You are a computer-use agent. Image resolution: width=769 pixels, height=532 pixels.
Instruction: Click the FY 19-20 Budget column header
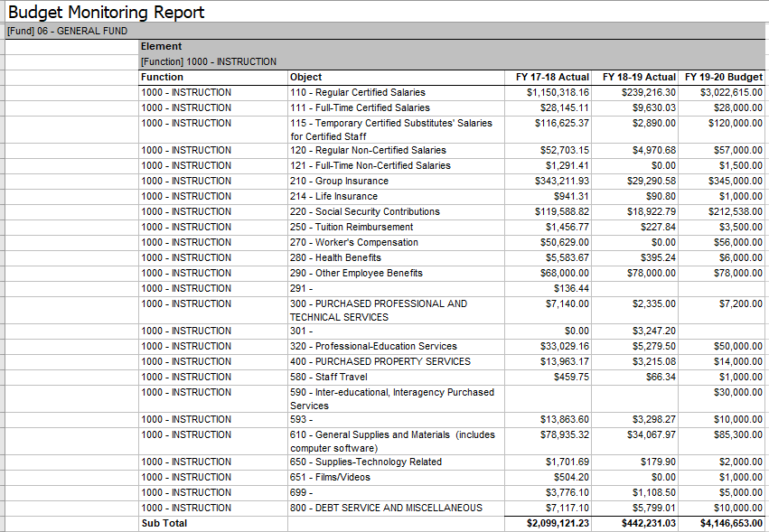(x=722, y=77)
